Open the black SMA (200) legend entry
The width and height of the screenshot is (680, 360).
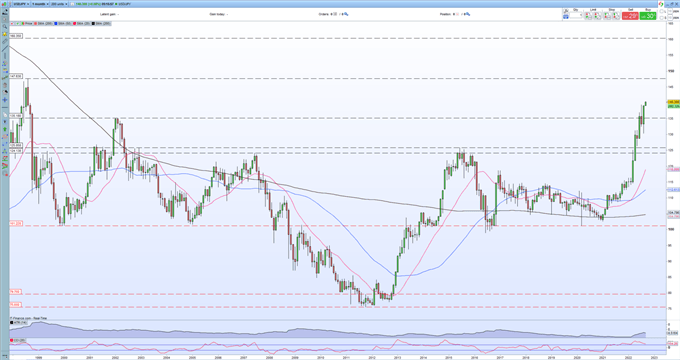coord(101,23)
